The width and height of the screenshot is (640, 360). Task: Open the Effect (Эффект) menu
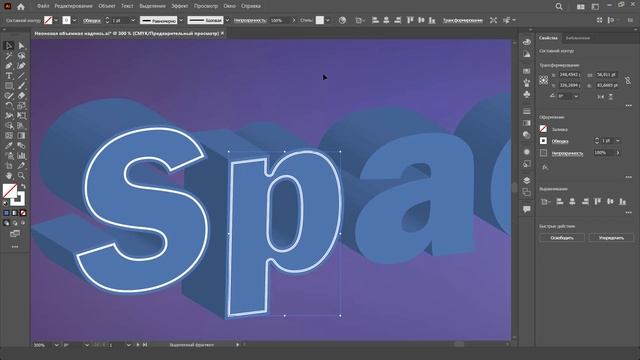pos(180,6)
